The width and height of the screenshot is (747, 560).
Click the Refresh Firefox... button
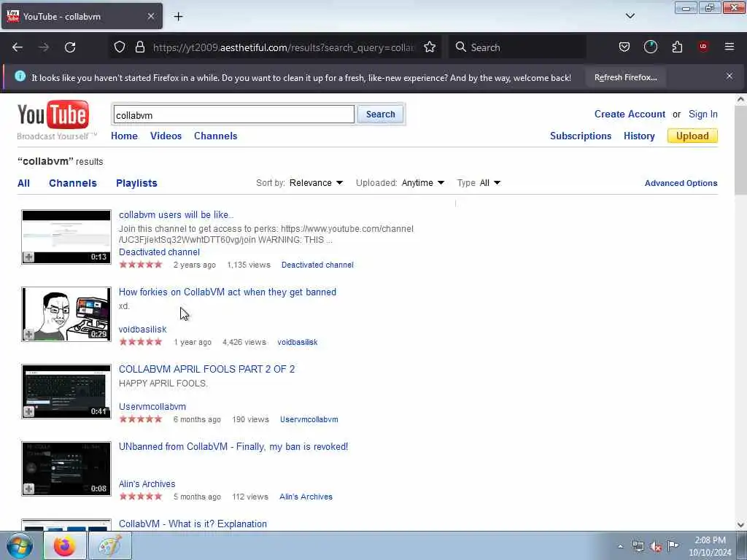point(625,77)
